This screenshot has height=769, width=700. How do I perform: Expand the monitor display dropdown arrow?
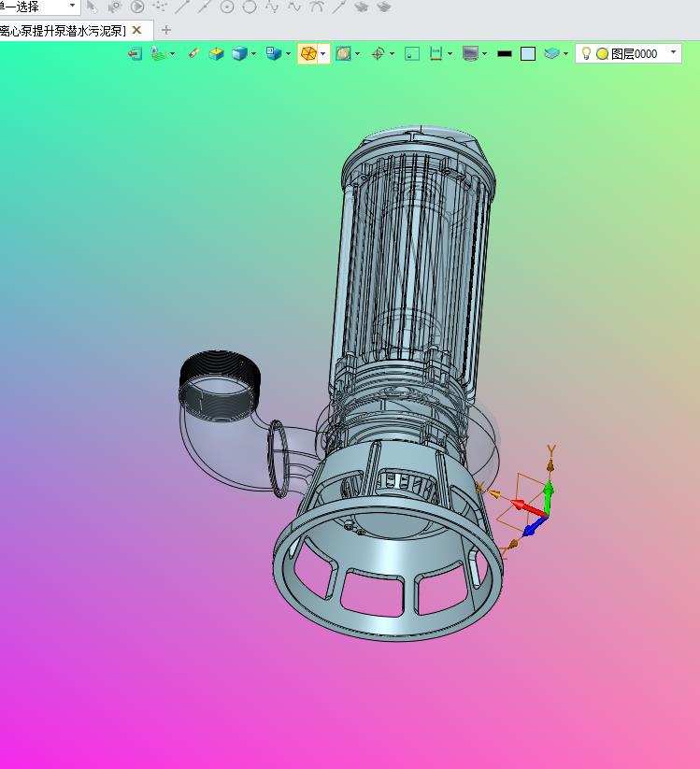pyautogui.click(x=485, y=53)
